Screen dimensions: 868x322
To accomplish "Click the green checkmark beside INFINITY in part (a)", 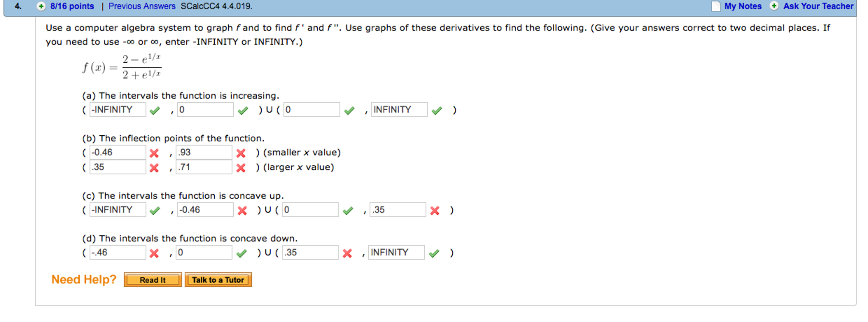I will point(437,110).
